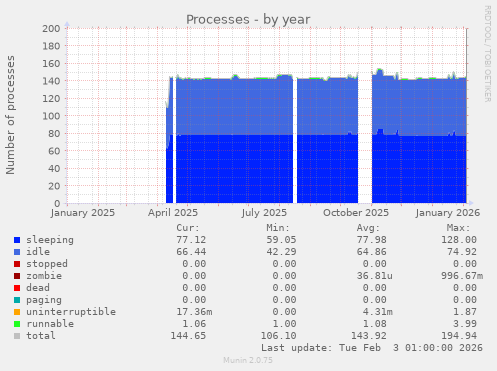Click the sleeping average value 77.98
This screenshot has width=497, height=371.
click(372, 240)
